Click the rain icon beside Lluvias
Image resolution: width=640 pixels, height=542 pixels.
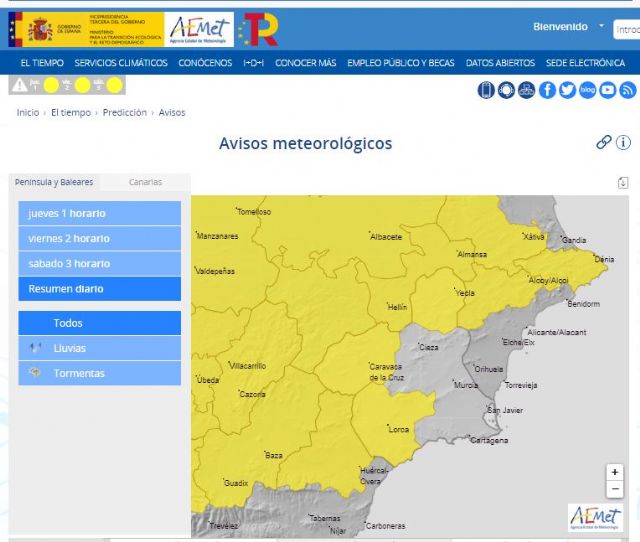[36, 348]
